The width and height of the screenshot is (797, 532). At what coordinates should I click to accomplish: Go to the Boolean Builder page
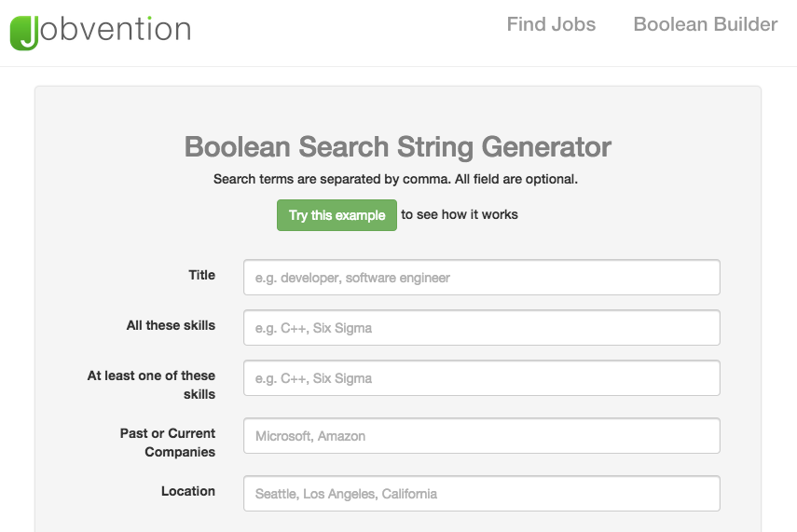[x=705, y=24]
